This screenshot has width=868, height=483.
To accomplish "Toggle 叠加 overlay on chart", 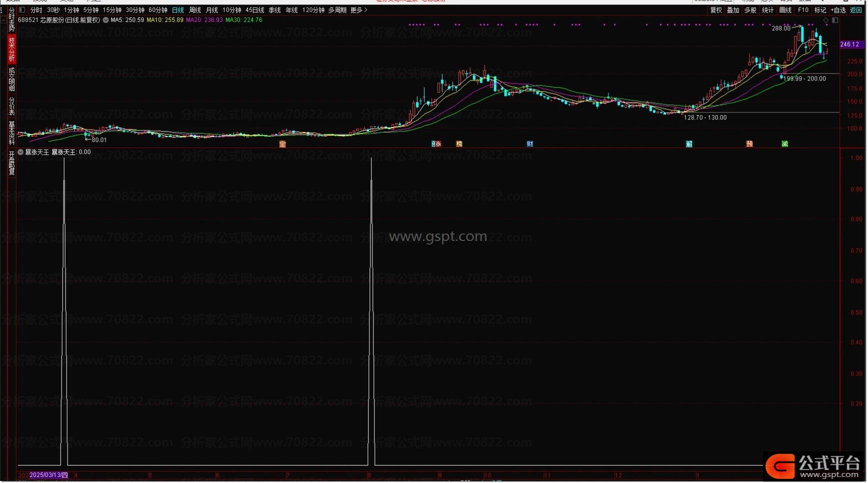I will click(733, 10).
